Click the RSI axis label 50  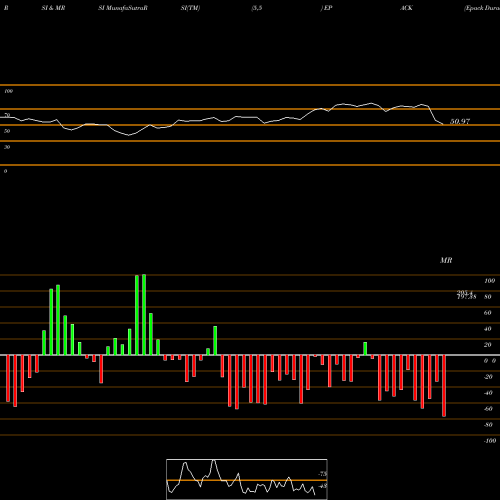(x=7, y=131)
